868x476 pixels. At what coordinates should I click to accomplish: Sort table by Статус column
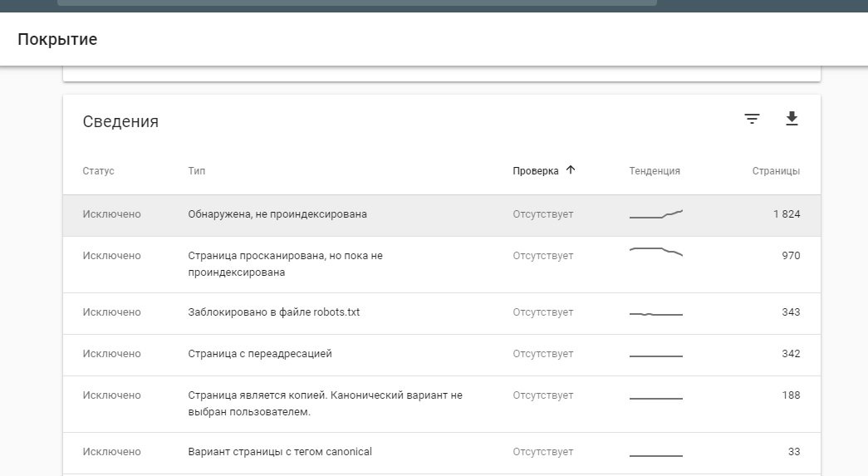(98, 171)
